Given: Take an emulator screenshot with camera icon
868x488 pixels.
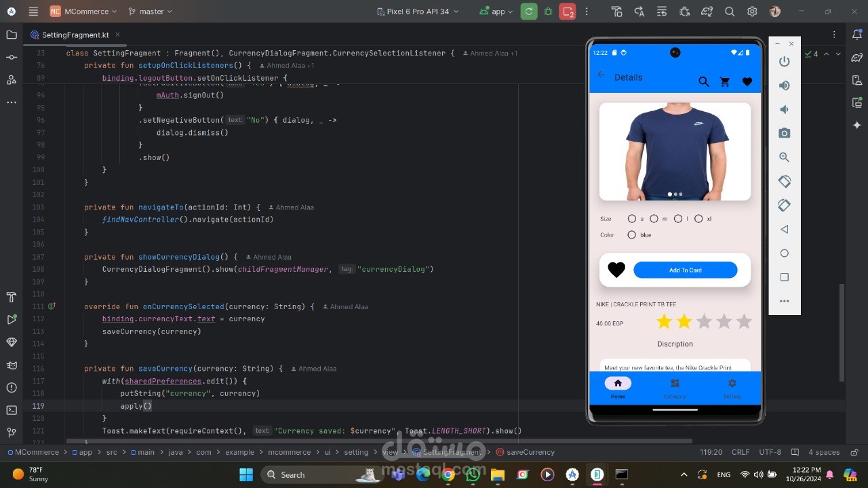Looking at the screenshot, I should 785,133.
